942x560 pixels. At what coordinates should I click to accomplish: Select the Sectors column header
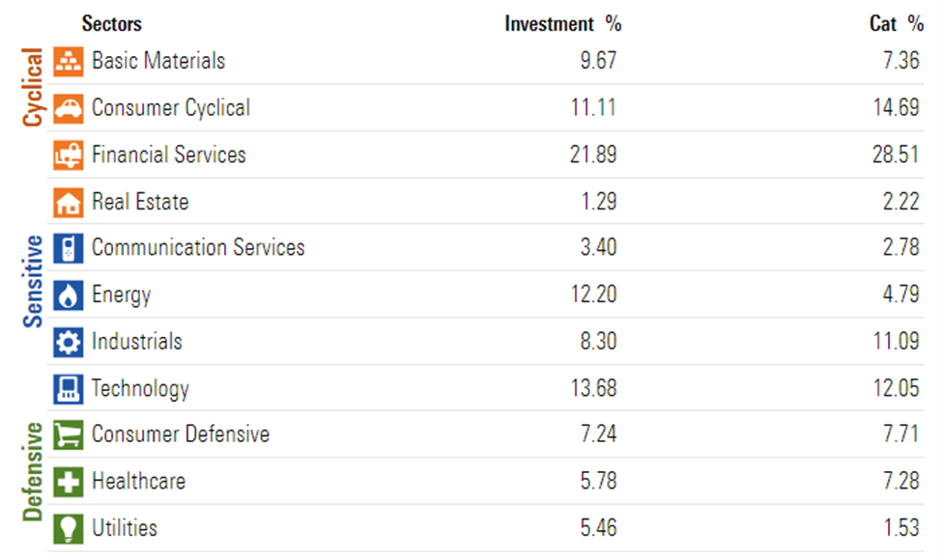click(x=112, y=24)
